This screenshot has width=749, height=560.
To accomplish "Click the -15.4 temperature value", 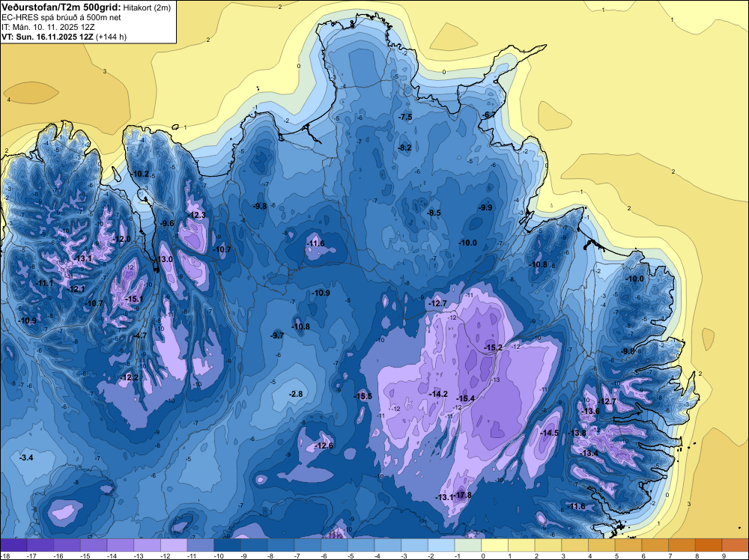I will pyautogui.click(x=465, y=398).
